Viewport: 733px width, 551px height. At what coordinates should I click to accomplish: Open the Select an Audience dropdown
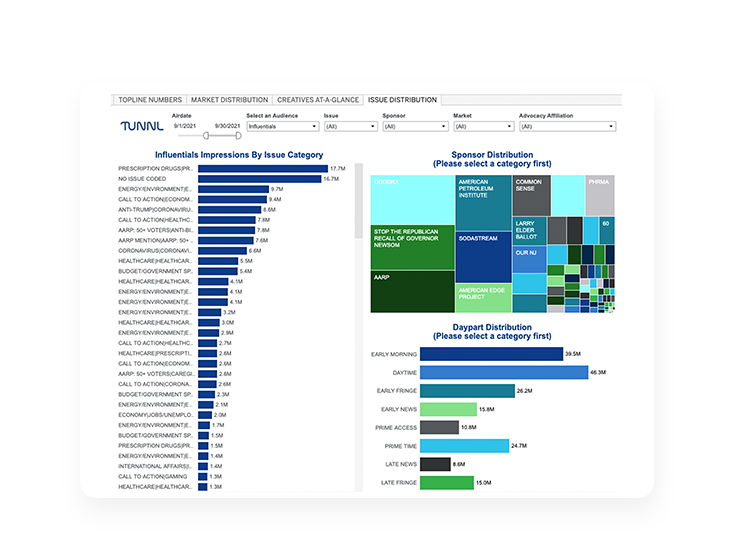pyautogui.click(x=283, y=126)
